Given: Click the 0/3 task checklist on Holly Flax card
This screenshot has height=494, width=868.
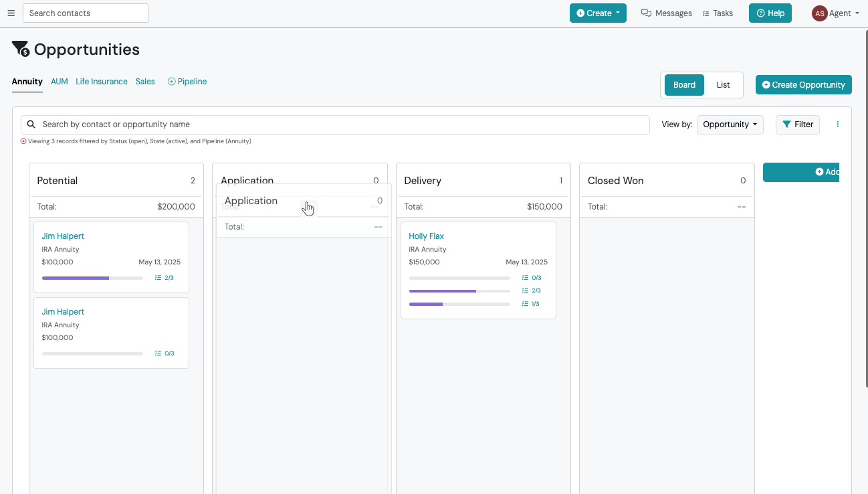Looking at the screenshot, I should [531, 278].
